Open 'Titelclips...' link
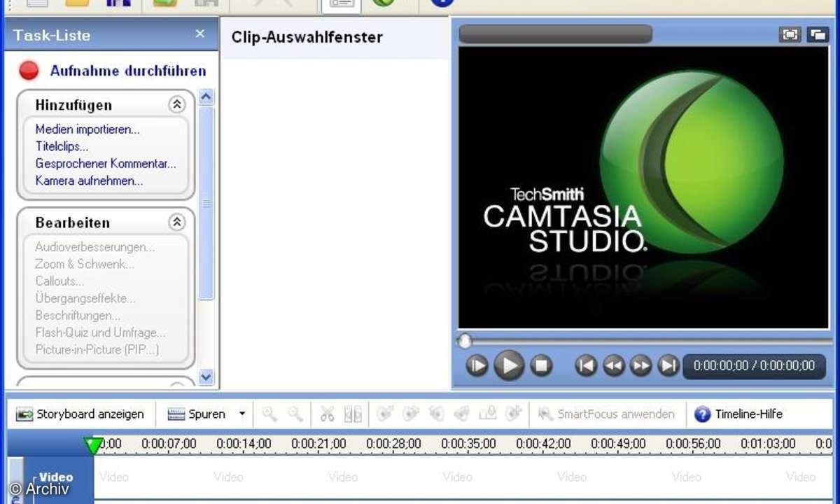This screenshot has height=504, width=840. tap(62, 146)
